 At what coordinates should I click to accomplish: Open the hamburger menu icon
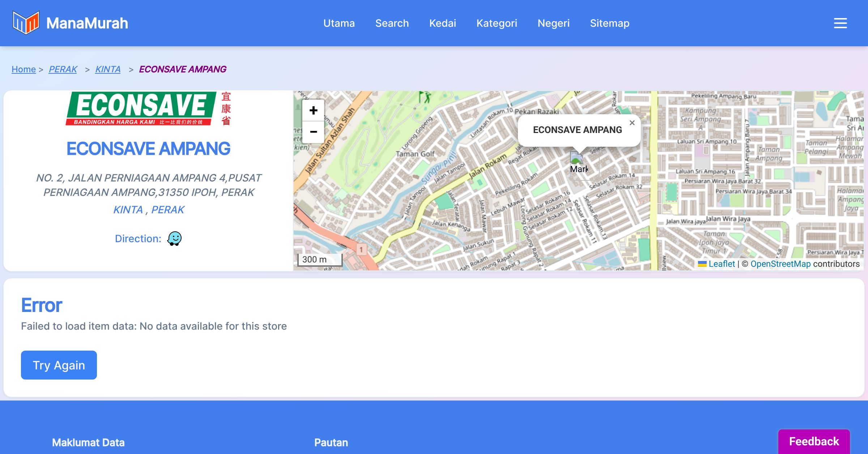pyautogui.click(x=840, y=23)
